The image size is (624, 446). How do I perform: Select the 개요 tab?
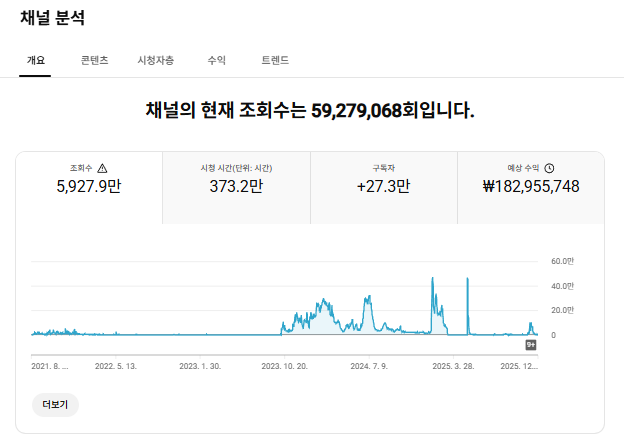pos(36,60)
